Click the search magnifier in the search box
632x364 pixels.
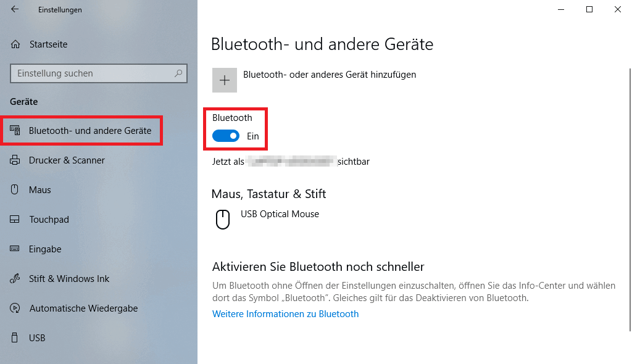pos(179,73)
